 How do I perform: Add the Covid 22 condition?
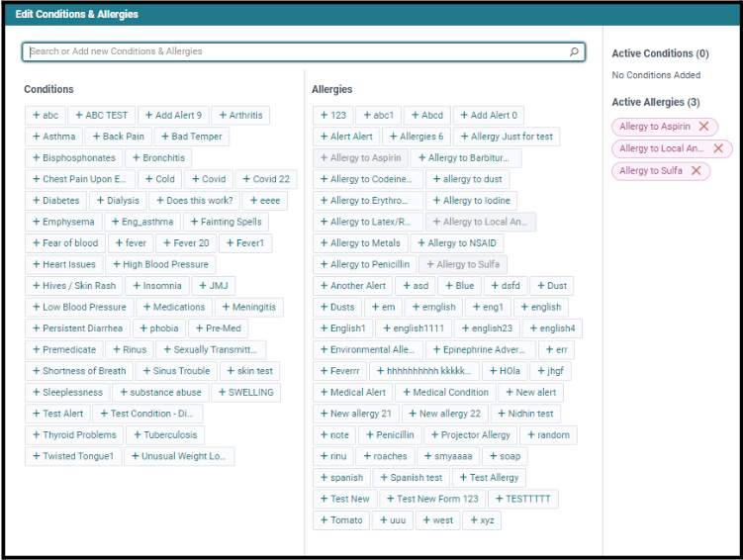point(266,179)
